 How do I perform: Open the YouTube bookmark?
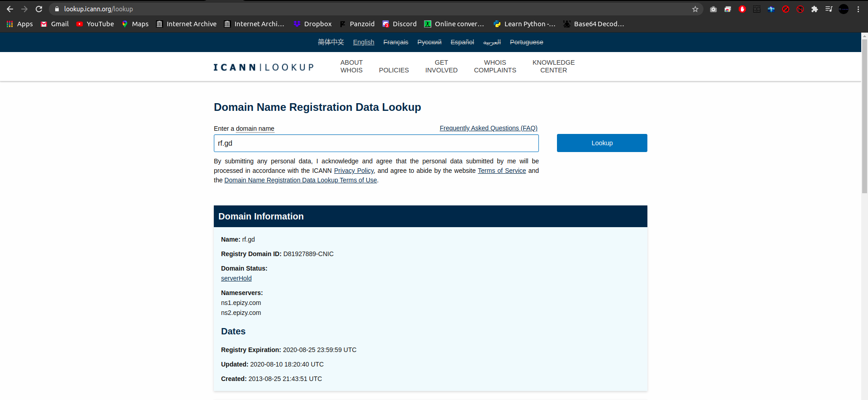pyautogui.click(x=95, y=24)
